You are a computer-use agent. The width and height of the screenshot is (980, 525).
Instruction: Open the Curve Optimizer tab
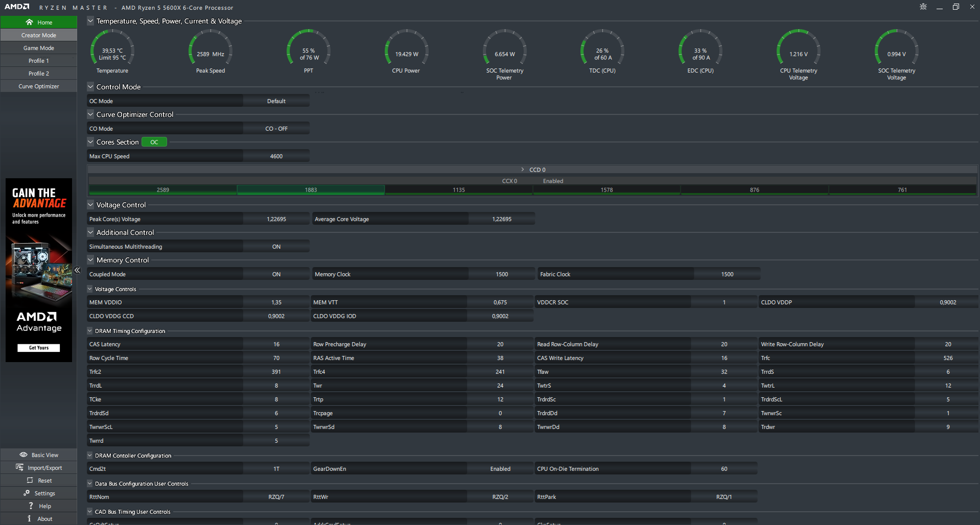[x=39, y=86]
